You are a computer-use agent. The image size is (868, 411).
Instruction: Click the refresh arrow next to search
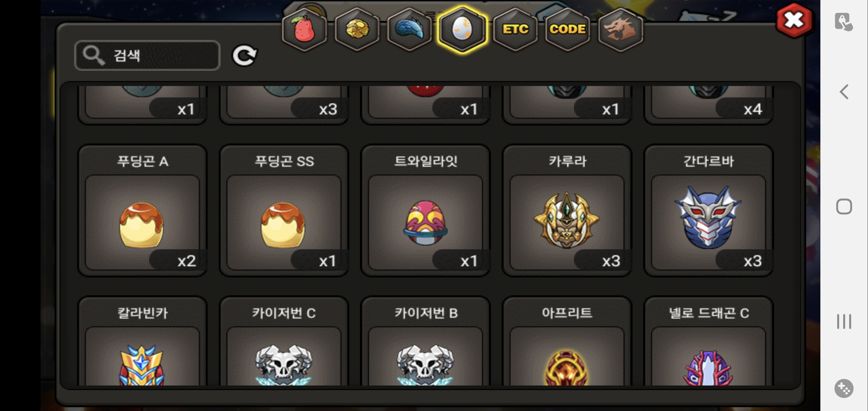point(245,56)
